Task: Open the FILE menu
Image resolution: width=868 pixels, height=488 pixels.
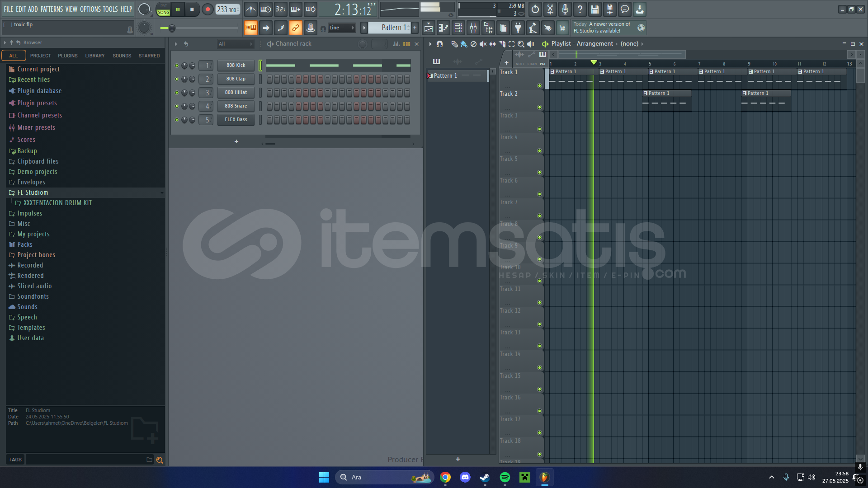Action: [x=9, y=9]
